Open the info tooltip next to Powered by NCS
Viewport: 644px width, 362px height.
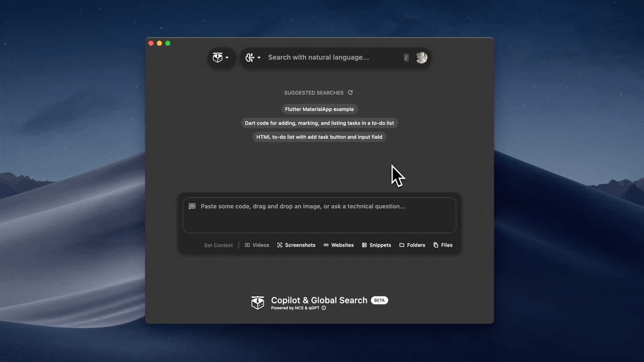323,308
